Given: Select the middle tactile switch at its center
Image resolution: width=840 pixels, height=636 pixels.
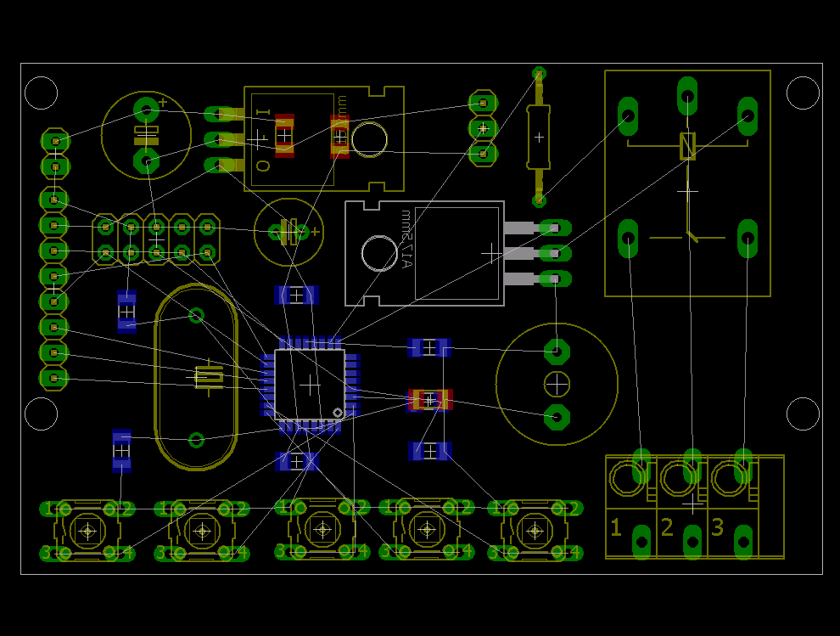Looking at the screenshot, I should [x=322, y=530].
